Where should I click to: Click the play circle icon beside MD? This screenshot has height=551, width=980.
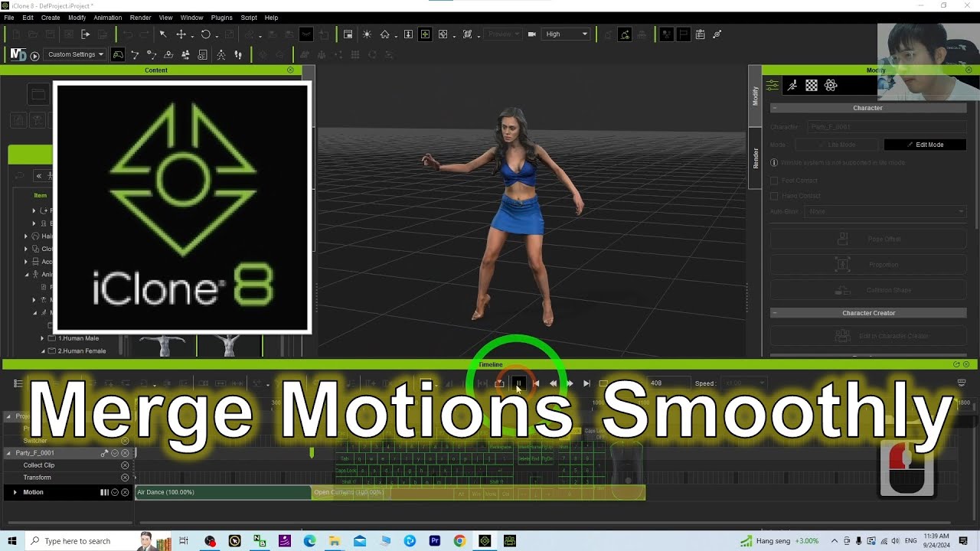click(34, 55)
